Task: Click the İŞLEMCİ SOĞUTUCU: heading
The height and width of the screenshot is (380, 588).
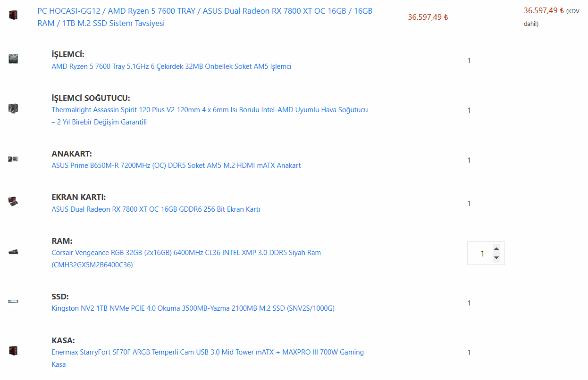Action: pos(91,98)
